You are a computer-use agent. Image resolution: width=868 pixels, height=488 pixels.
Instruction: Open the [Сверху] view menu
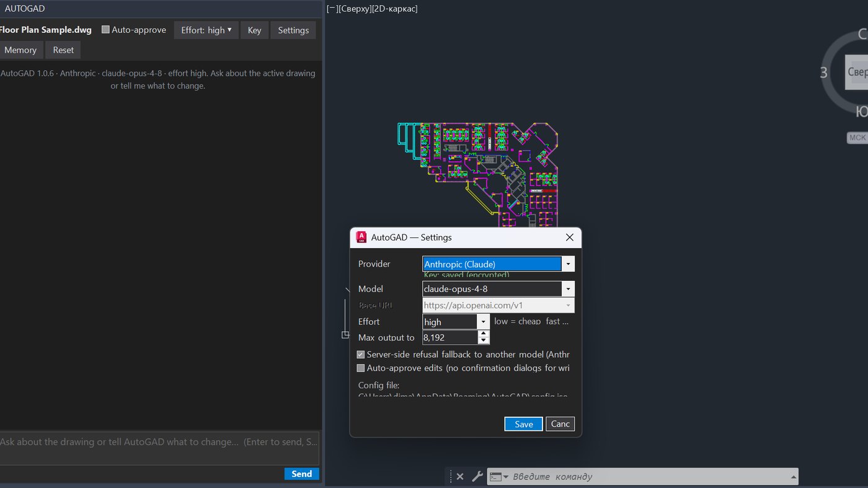pos(355,9)
